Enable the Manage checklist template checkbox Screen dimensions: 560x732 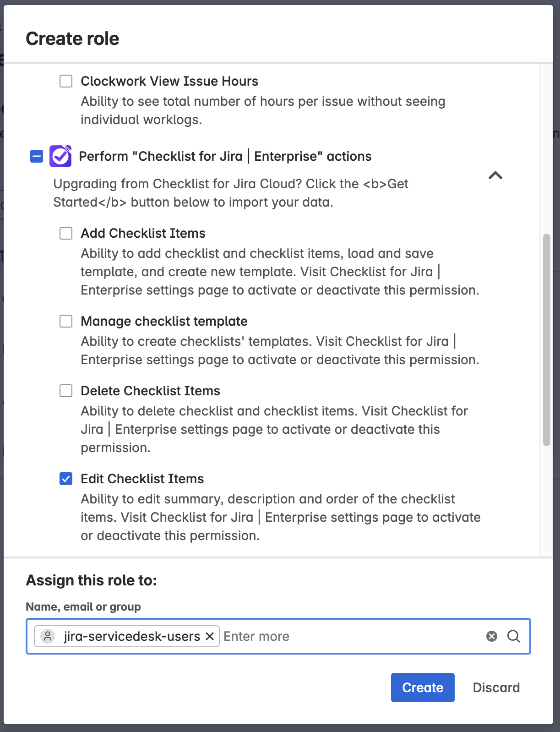click(66, 321)
